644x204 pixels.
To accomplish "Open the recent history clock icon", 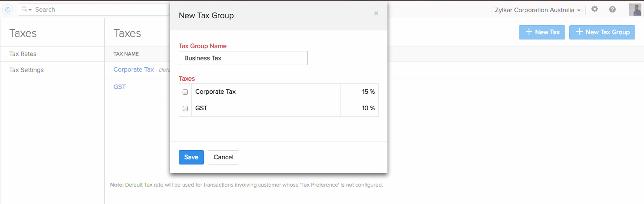I will pos(8,10).
